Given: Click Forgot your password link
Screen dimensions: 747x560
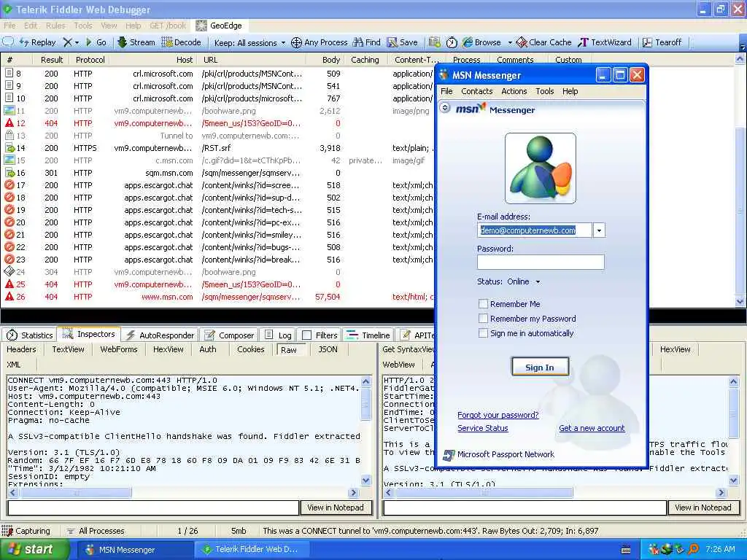Looking at the screenshot, I should coord(498,415).
